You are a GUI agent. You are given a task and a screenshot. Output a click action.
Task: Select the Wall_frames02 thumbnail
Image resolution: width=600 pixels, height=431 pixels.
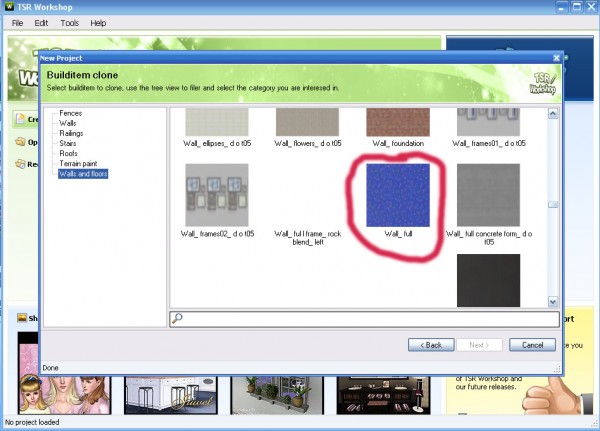pyautogui.click(x=219, y=195)
